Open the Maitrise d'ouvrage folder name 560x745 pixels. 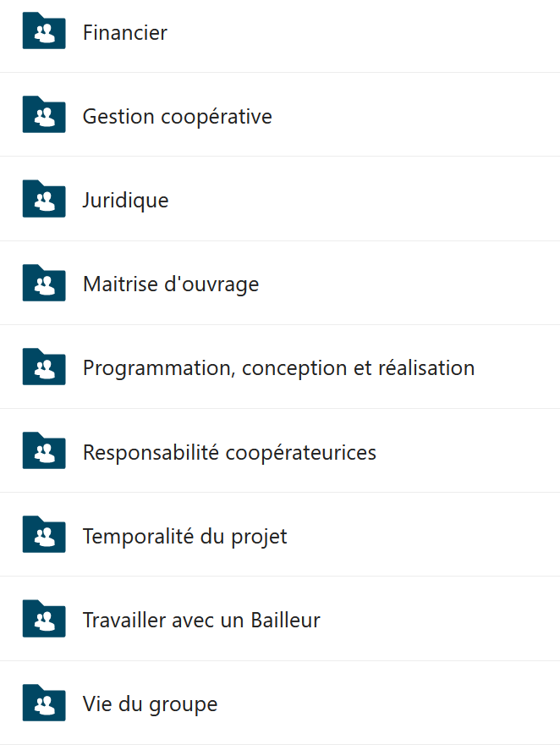(171, 284)
